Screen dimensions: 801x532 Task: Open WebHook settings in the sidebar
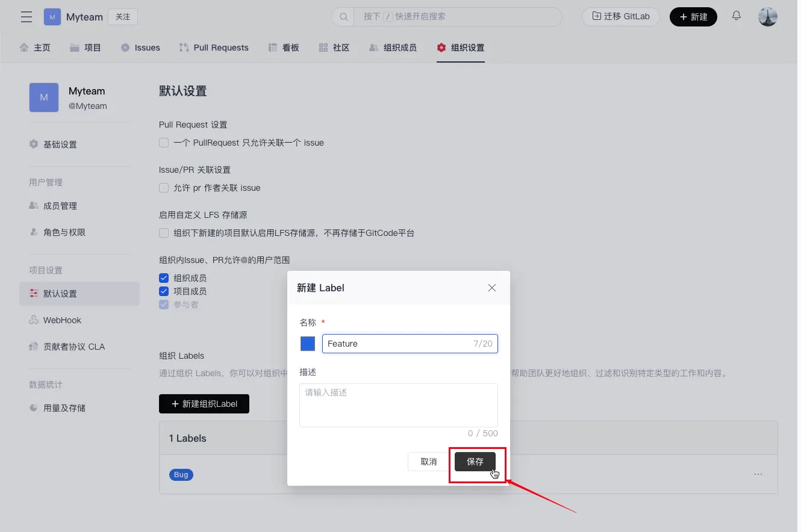tap(62, 320)
